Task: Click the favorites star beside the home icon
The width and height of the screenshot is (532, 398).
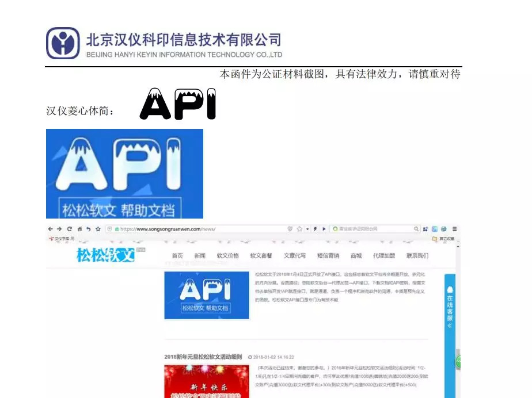Action: coord(98,229)
